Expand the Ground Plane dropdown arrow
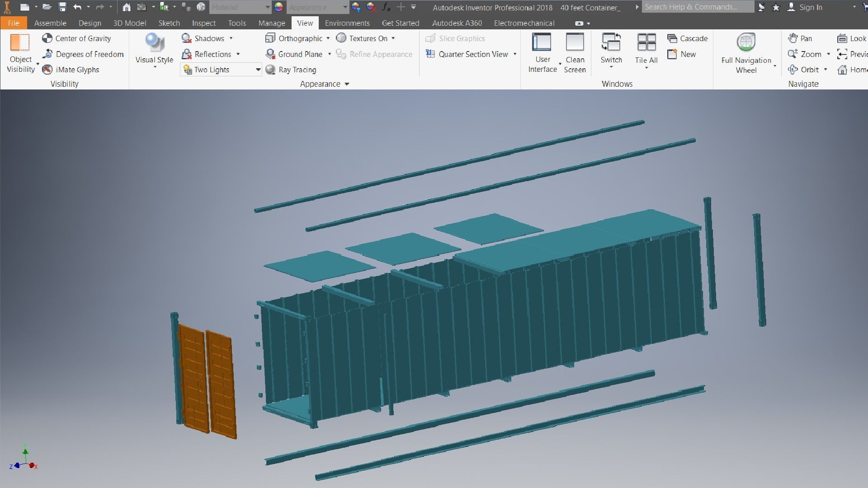 [x=330, y=54]
